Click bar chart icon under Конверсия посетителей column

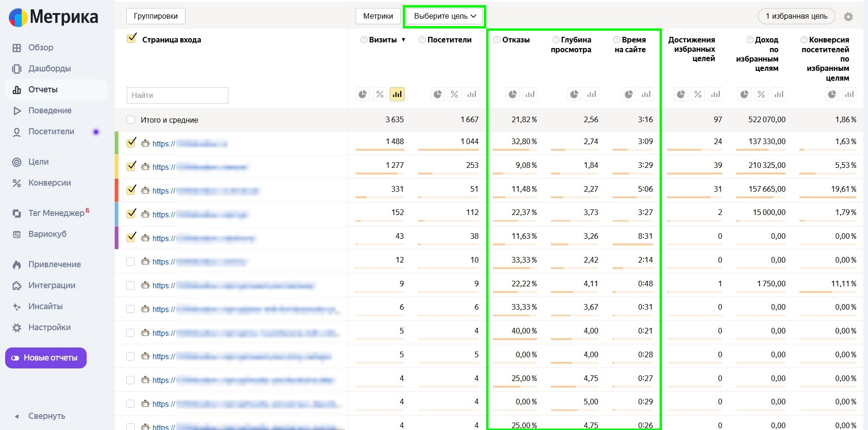tap(849, 95)
